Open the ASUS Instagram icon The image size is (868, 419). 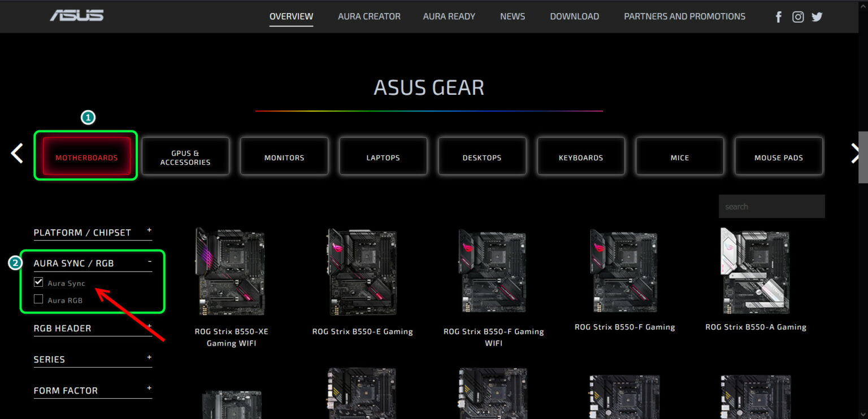coord(798,17)
